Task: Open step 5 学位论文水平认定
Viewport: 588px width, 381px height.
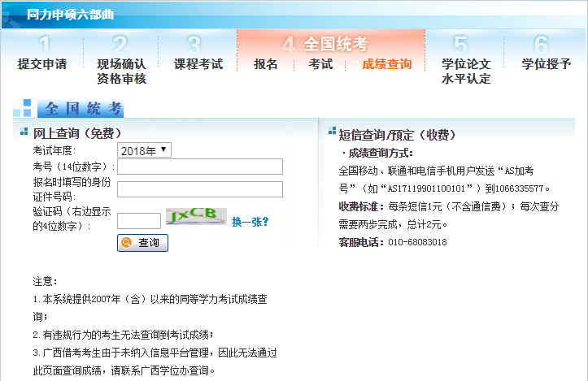Action: (x=466, y=71)
